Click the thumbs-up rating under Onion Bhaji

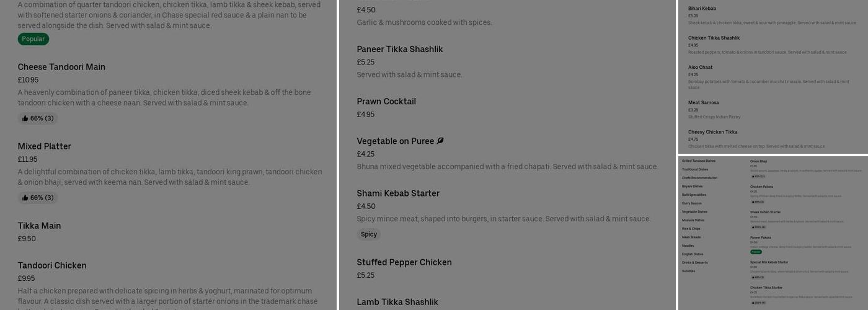pos(758,176)
